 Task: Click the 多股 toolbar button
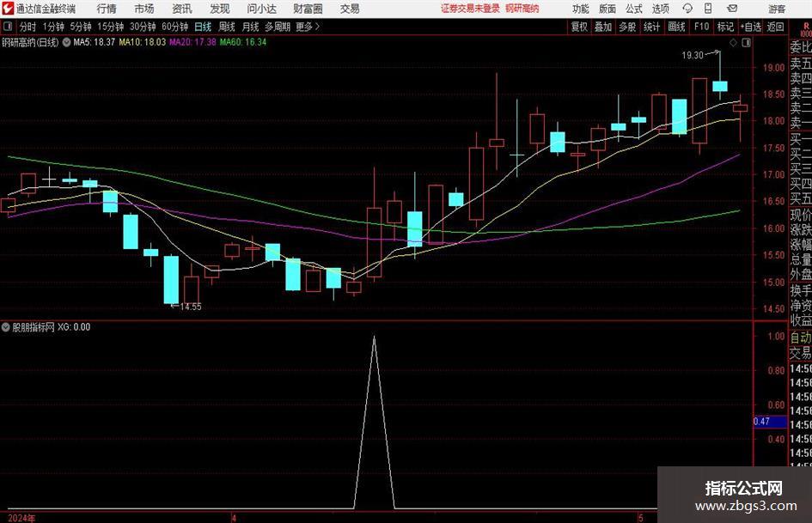[627, 27]
